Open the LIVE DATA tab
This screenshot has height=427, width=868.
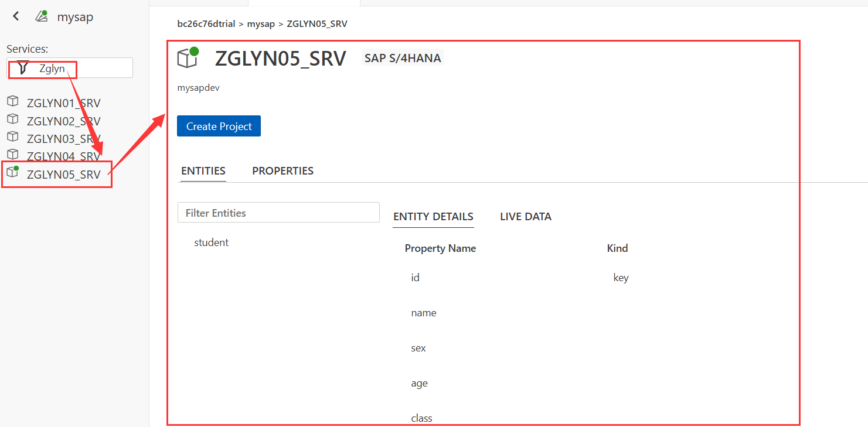pyautogui.click(x=525, y=216)
